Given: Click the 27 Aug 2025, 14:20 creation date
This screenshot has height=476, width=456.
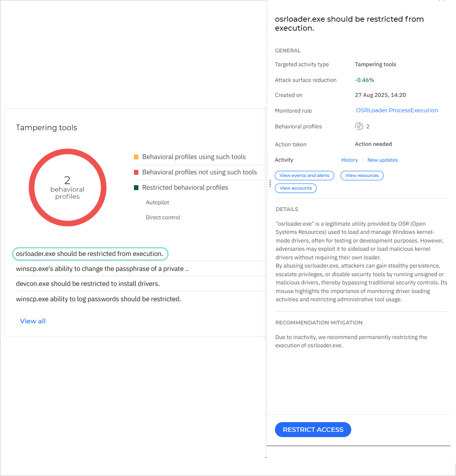Looking at the screenshot, I should click(x=380, y=95).
